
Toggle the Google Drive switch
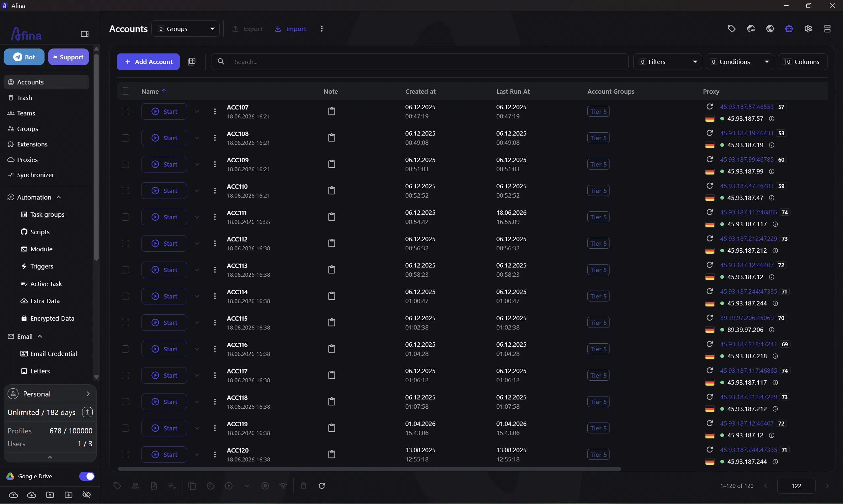(x=86, y=477)
